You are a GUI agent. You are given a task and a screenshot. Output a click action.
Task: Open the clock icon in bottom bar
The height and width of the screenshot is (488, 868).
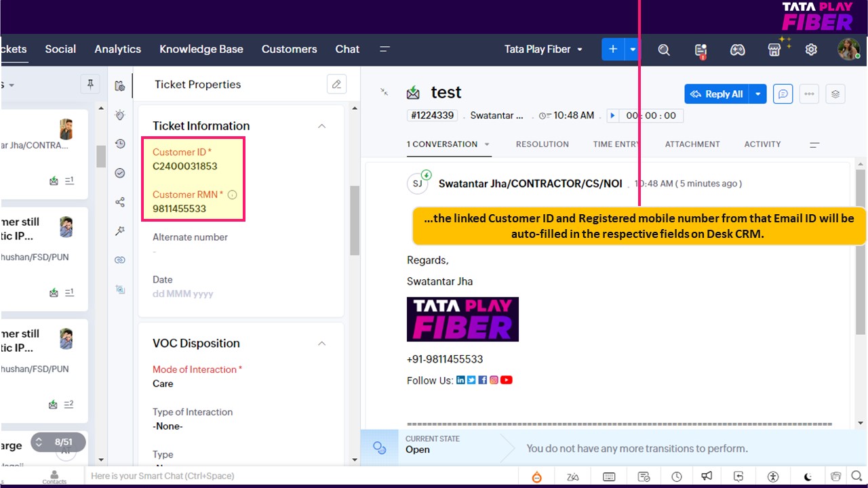(677, 476)
